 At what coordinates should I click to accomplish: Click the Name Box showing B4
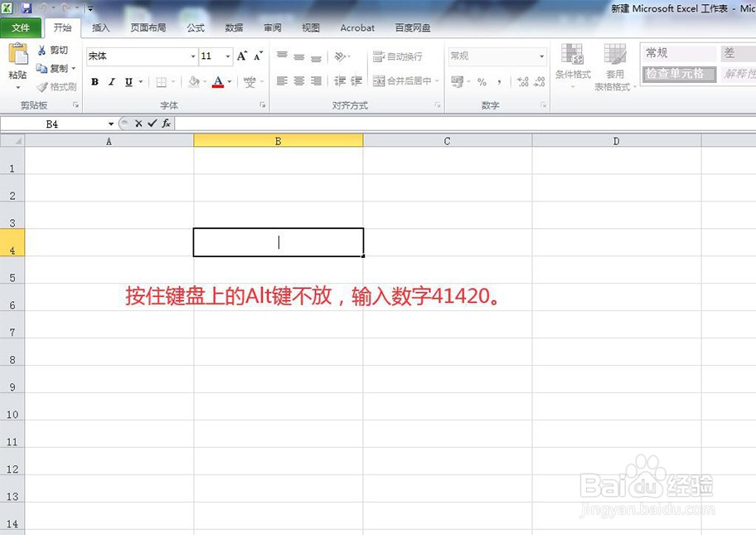[52, 123]
